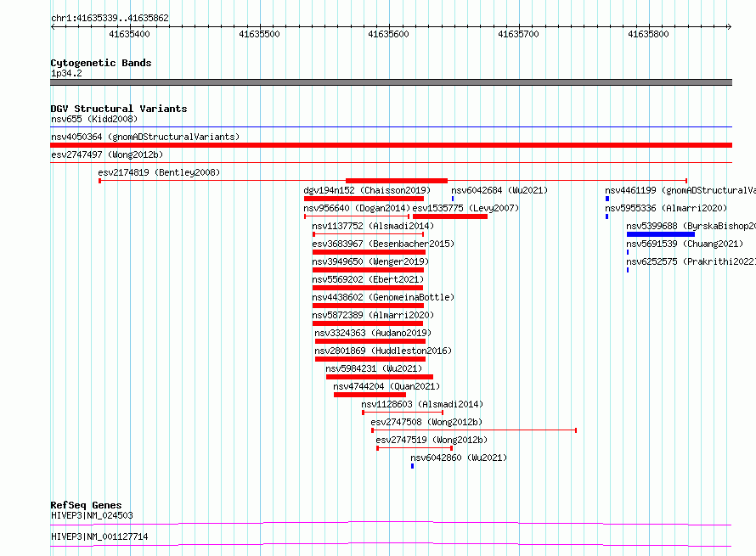Click the RefSeq Genes track title
This screenshot has height=556, width=756.
tap(86, 505)
